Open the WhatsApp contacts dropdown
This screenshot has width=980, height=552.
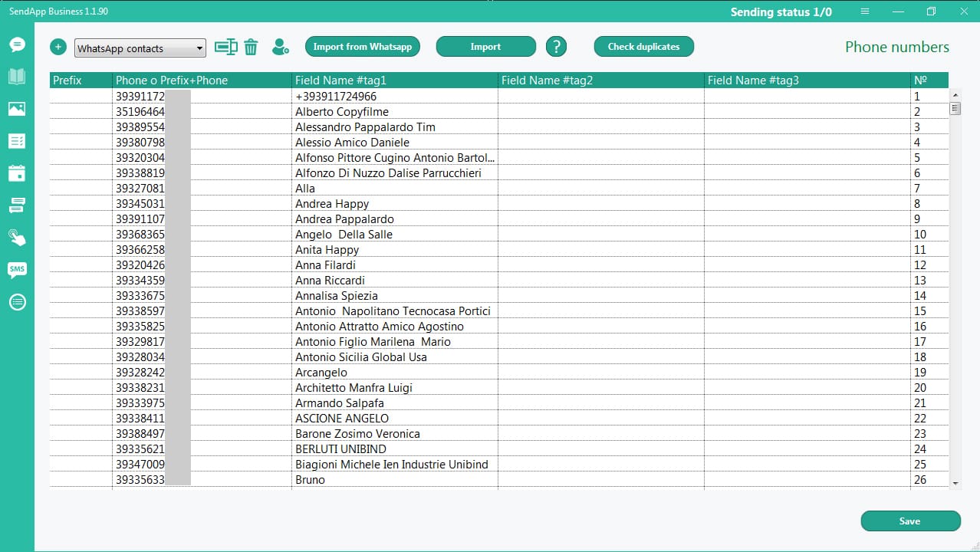[x=140, y=48]
